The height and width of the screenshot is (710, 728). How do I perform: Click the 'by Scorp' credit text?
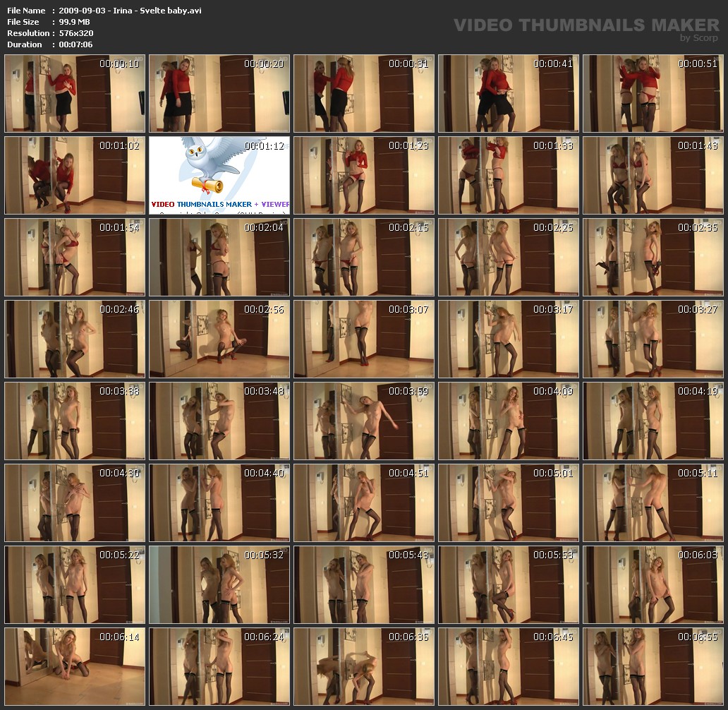[698, 38]
